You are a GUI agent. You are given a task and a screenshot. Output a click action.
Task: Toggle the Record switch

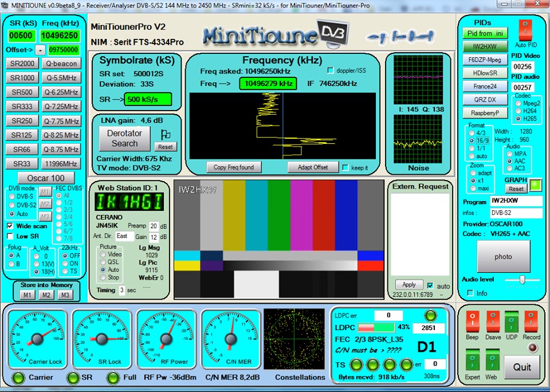point(531,321)
